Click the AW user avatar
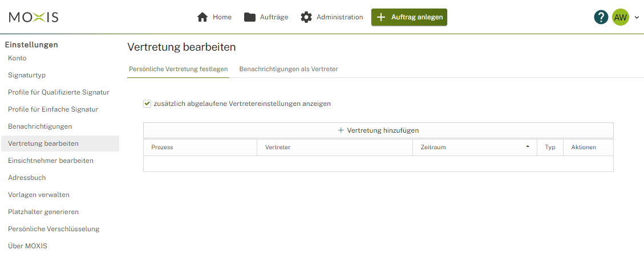This screenshot has height=254, width=644. [620, 17]
